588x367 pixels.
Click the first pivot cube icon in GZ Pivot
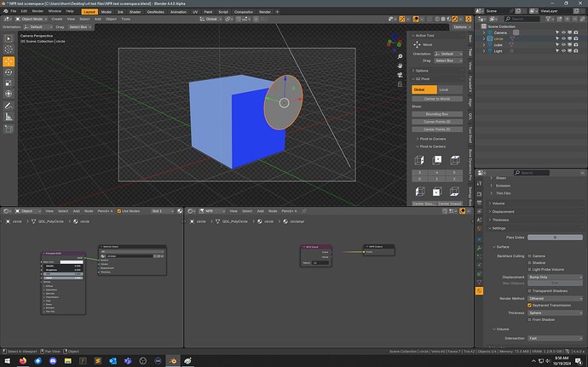[419, 160]
